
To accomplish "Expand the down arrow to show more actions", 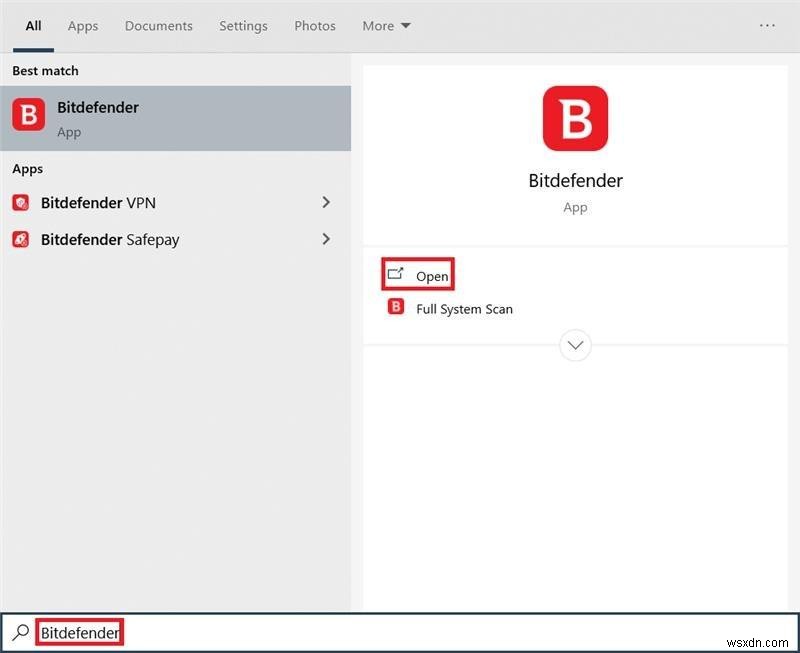I will click(575, 345).
